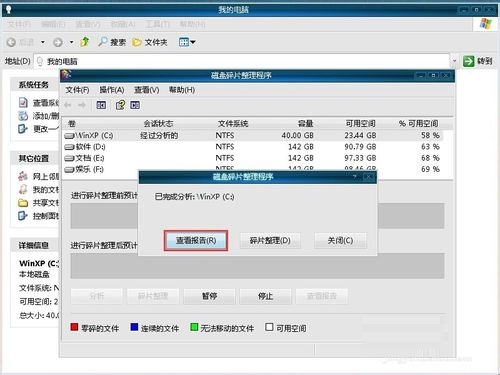500x375 pixels.
Task: Click Windows flag logo in My Computer window
Action: (x=486, y=24)
